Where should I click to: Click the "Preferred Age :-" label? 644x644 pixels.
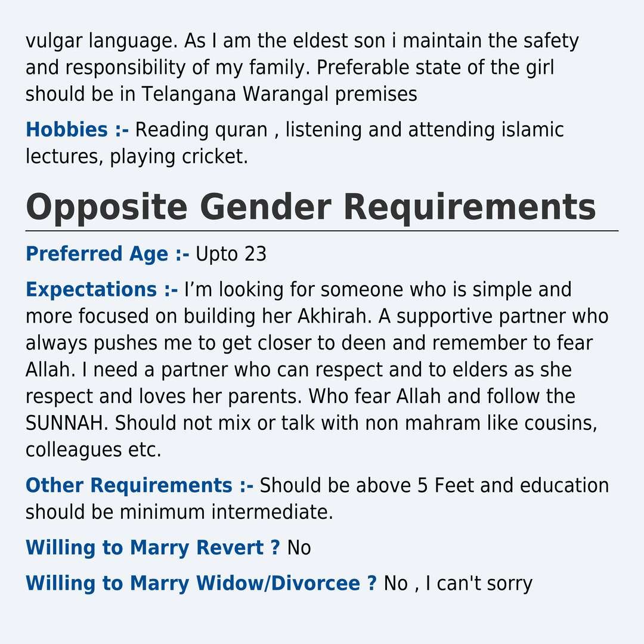click(107, 255)
